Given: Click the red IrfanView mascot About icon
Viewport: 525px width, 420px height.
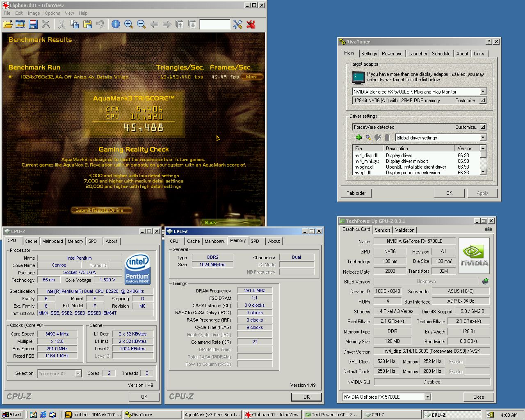Looking at the screenshot, I should [251, 24].
